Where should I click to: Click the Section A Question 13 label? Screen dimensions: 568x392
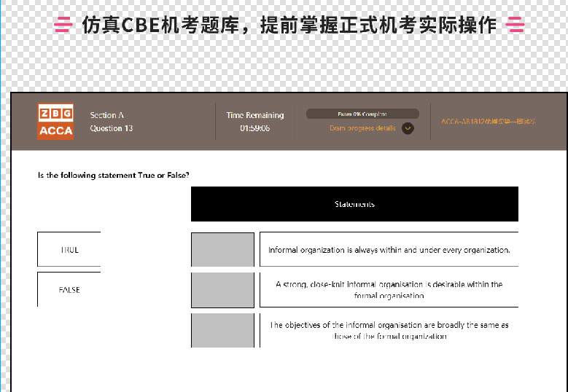coord(112,122)
